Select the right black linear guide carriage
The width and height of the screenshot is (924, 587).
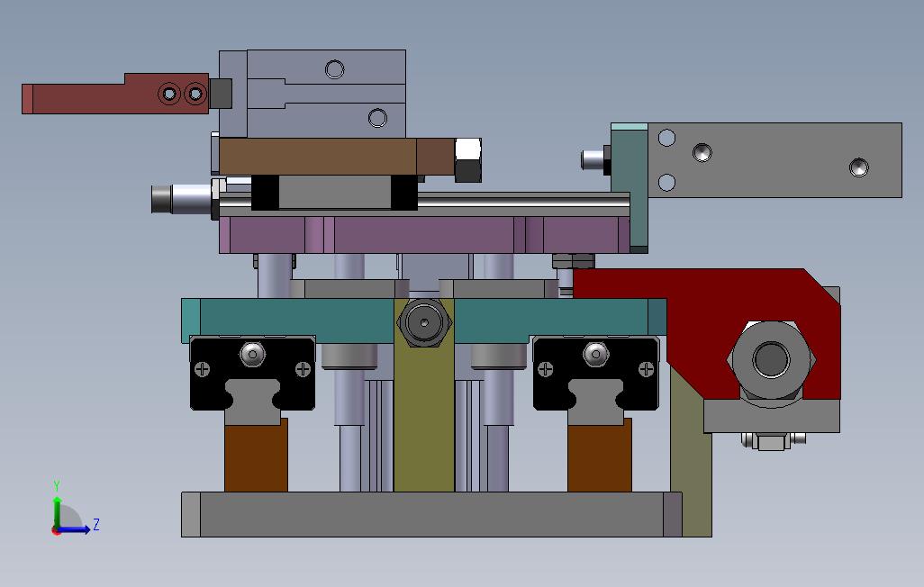point(596,373)
